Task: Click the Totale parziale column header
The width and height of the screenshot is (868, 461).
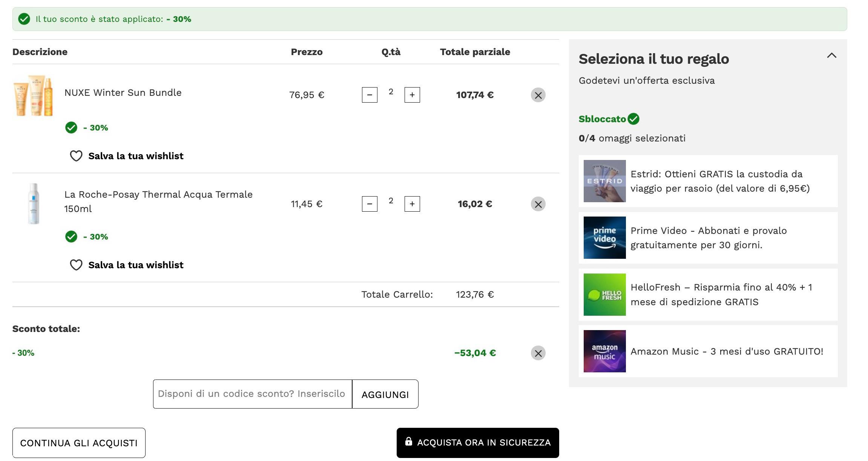Action: tap(475, 52)
